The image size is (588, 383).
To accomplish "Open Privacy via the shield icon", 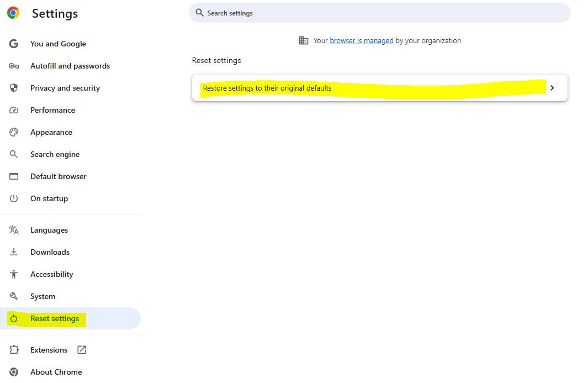I will coord(13,88).
